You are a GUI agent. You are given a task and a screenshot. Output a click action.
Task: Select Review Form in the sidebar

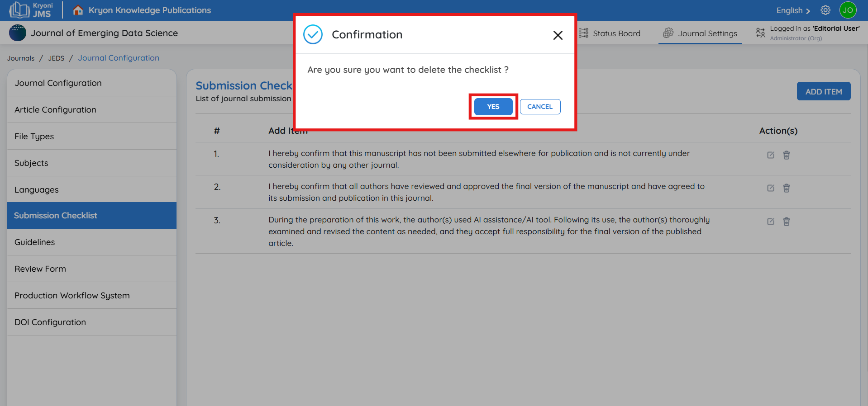[x=40, y=269]
